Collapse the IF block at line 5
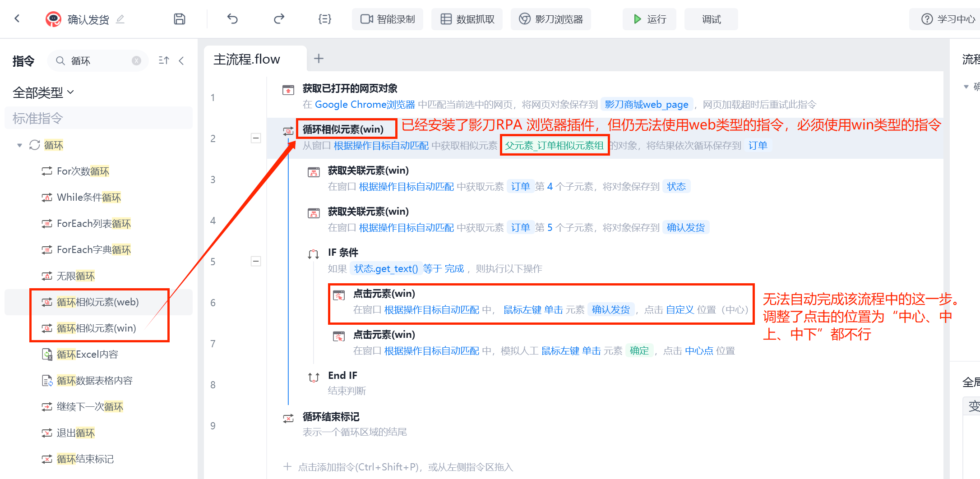The image size is (980, 479). coord(256,261)
